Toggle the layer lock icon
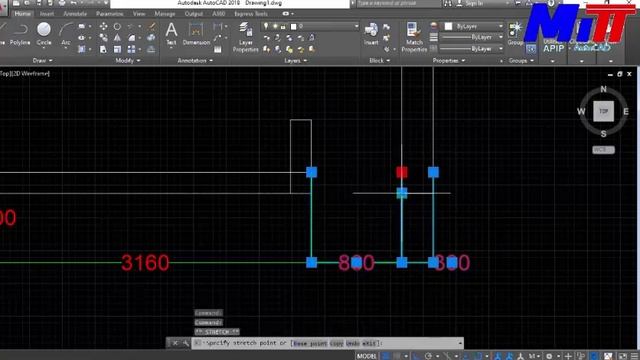The image size is (640, 360). pos(283,27)
